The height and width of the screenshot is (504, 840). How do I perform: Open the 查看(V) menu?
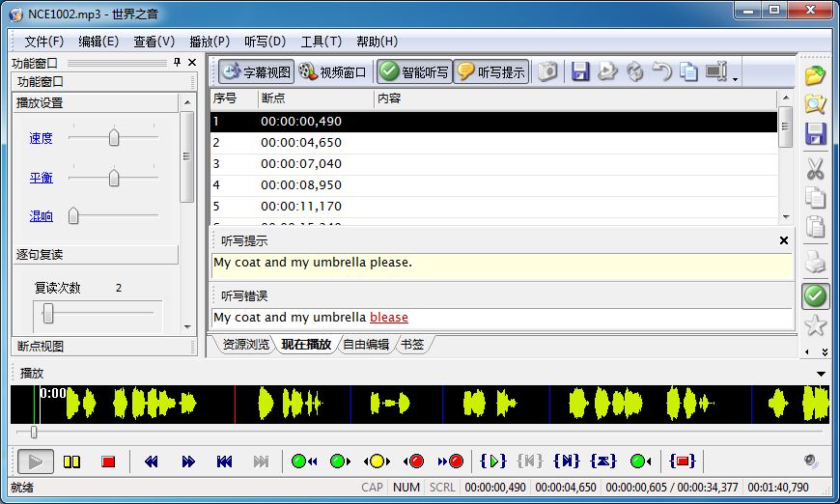(x=154, y=42)
